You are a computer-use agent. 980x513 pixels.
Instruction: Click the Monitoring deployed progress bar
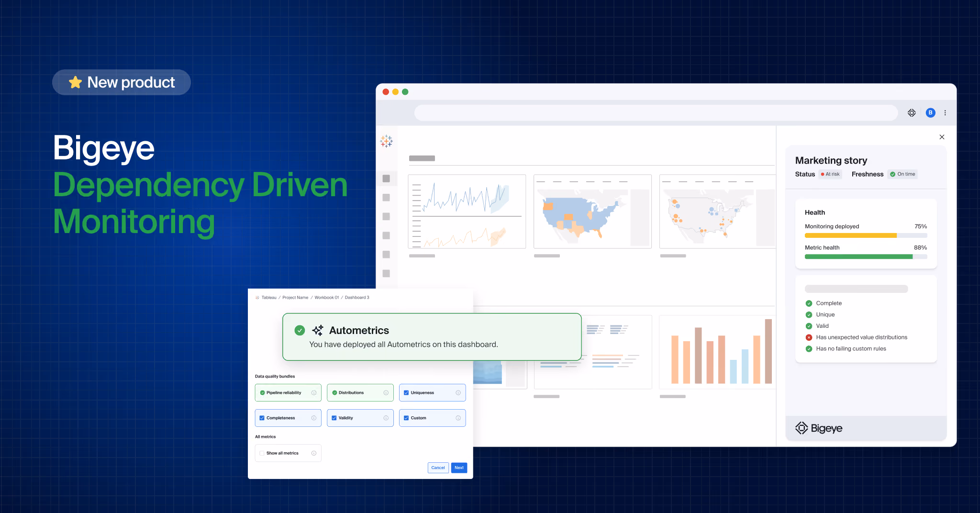pyautogui.click(x=866, y=235)
